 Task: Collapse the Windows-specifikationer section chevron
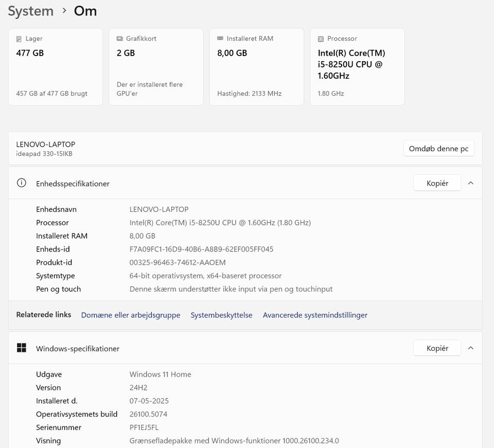pyautogui.click(x=470, y=348)
